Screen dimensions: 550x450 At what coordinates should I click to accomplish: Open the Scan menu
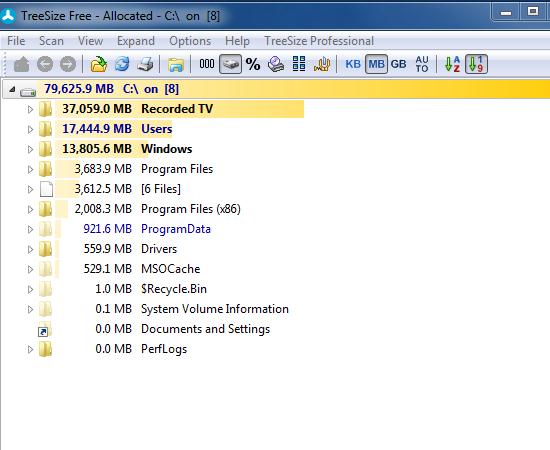point(51,41)
